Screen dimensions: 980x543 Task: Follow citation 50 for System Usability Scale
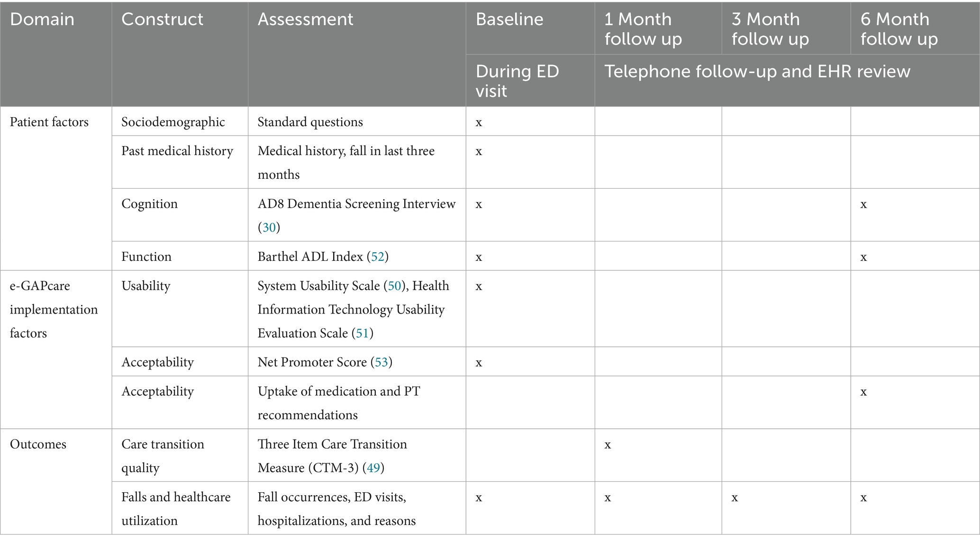394,285
